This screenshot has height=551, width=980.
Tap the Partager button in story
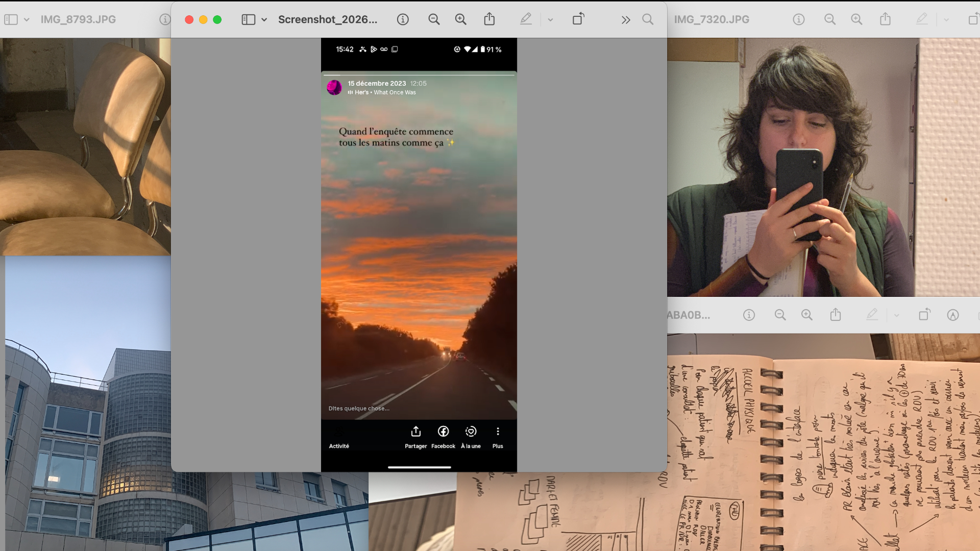(x=416, y=437)
